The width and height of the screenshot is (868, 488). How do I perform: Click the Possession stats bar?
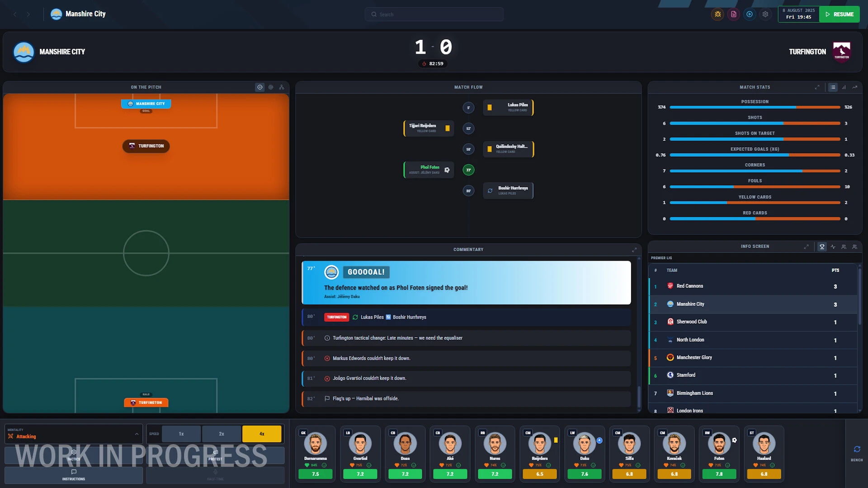point(755,107)
